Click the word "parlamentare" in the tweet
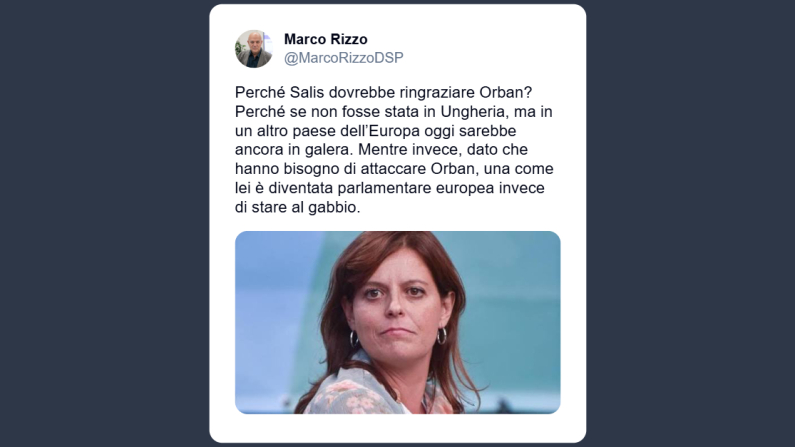The width and height of the screenshot is (795, 447). [380, 188]
